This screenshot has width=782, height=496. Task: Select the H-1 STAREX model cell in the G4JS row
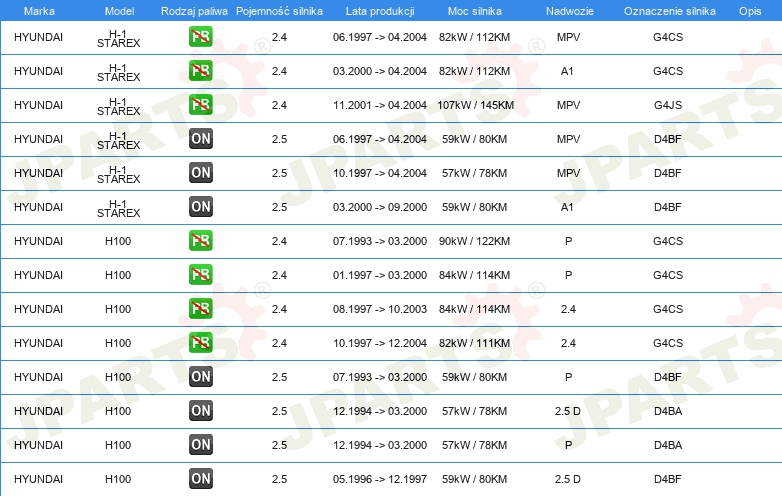click(119, 106)
